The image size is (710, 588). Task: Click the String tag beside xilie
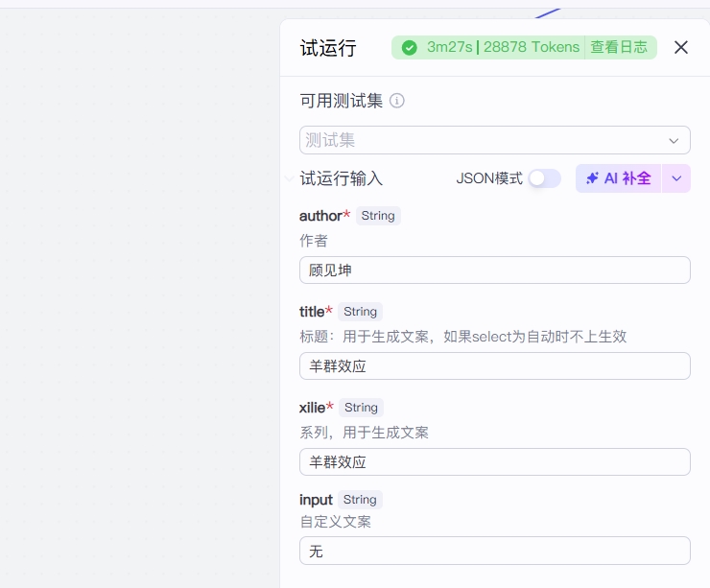coord(361,408)
